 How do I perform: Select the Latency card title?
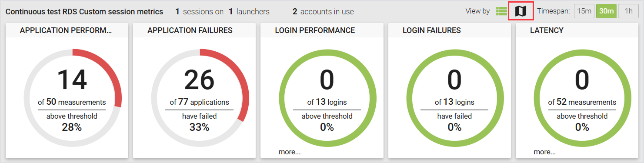pyautogui.click(x=547, y=30)
